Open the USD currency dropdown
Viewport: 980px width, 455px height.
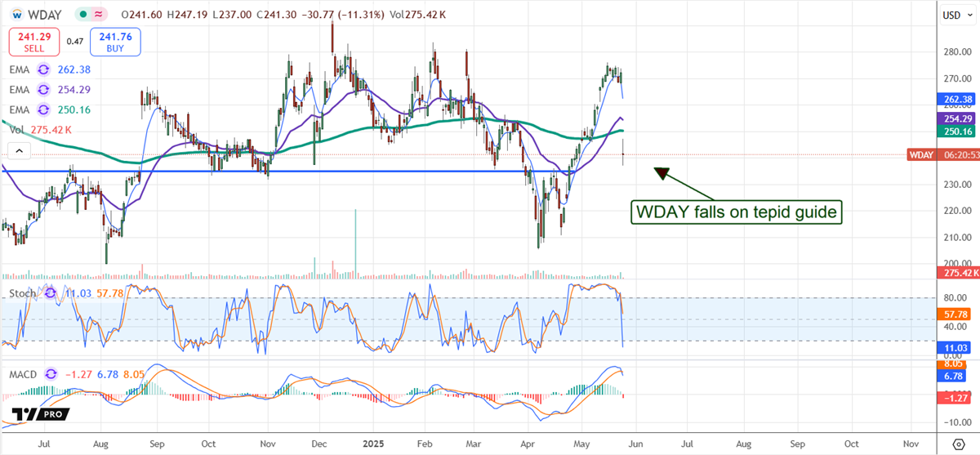pos(952,15)
